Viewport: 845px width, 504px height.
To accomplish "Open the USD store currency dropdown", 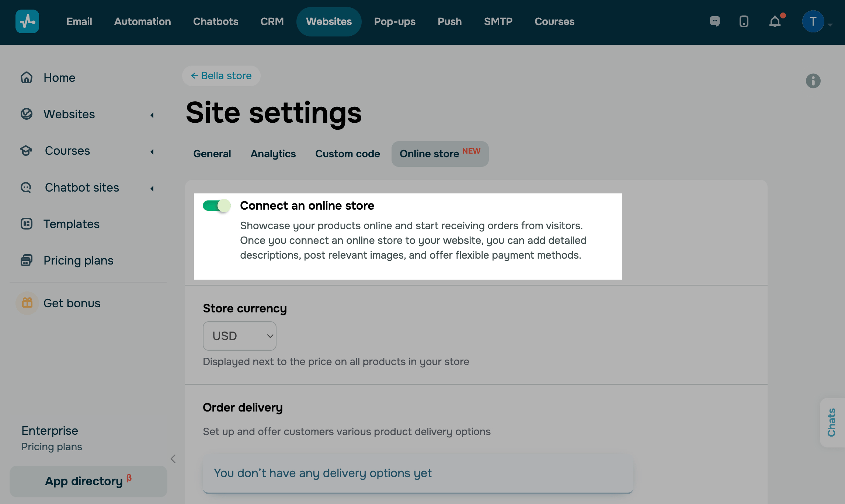I will pyautogui.click(x=240, y=336).
